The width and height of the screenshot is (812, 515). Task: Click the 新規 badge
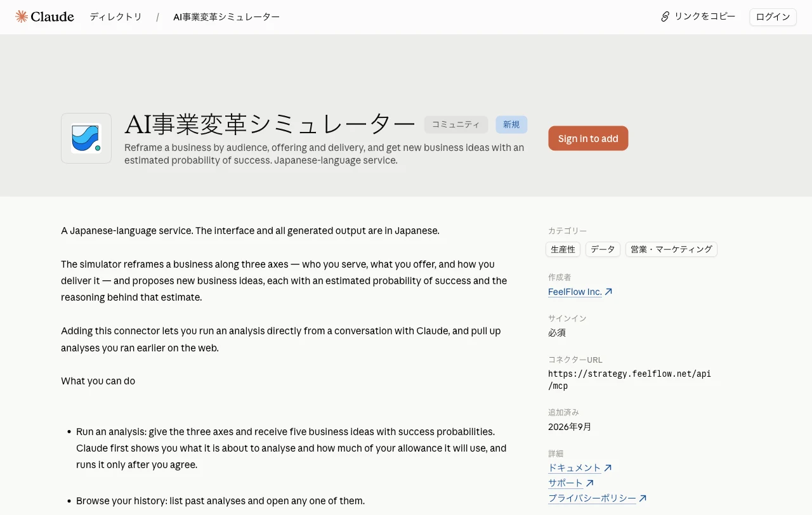pos(511,124)
